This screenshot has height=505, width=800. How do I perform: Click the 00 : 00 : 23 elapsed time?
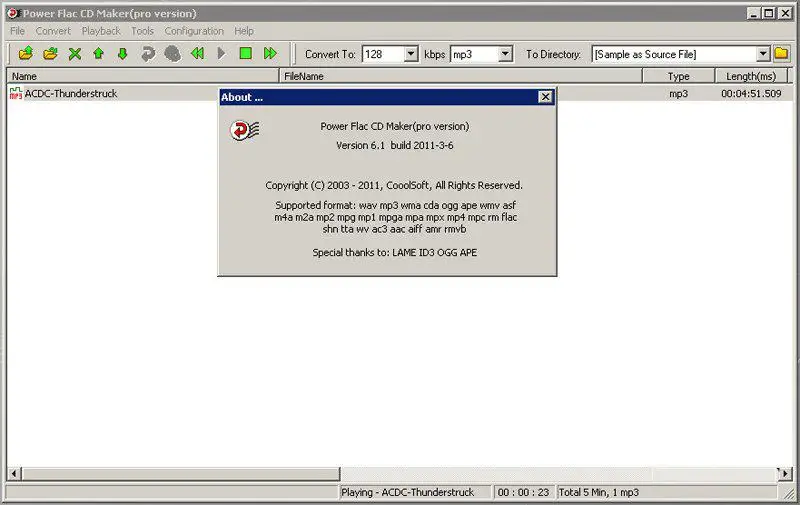pos(523,492)
